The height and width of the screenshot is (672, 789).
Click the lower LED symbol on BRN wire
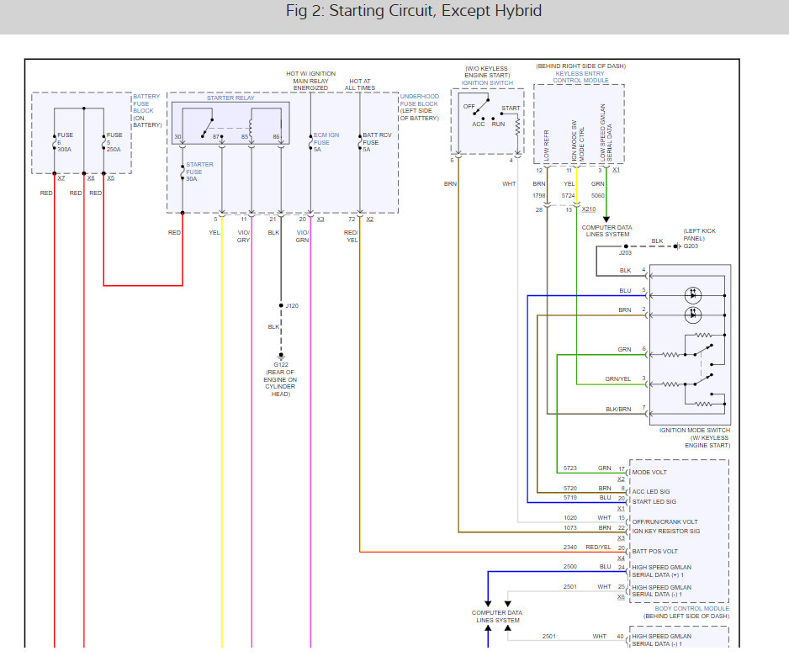coord(693,315)
